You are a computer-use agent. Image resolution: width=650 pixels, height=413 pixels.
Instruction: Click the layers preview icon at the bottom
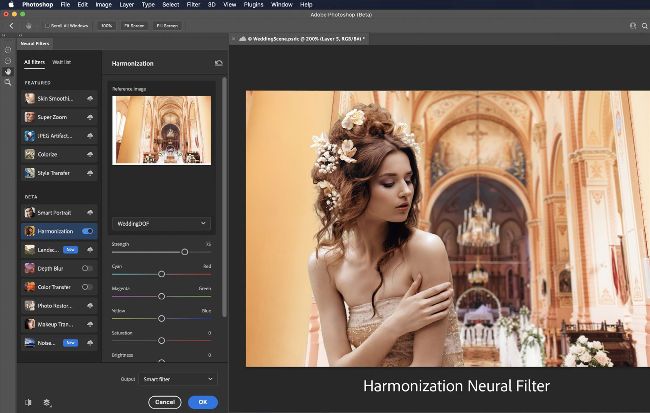tap(47, 402)
